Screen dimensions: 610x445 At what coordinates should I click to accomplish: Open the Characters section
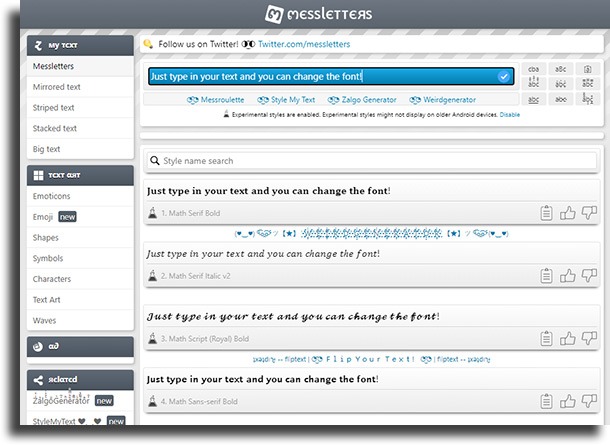(x=80, y=279)
